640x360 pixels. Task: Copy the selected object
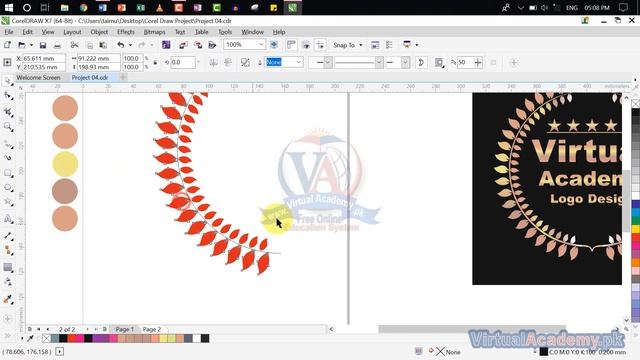(x=89, y=45)
